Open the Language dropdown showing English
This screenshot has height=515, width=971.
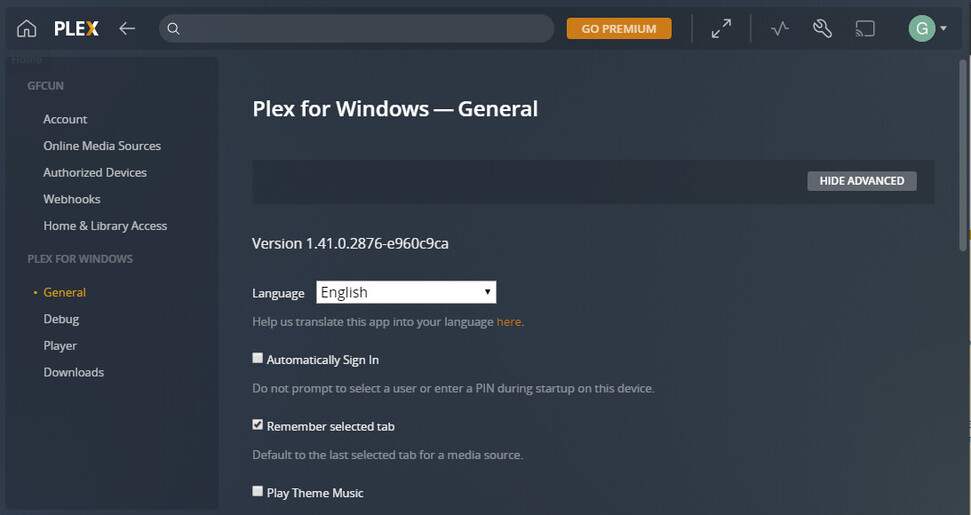[406, 292]
